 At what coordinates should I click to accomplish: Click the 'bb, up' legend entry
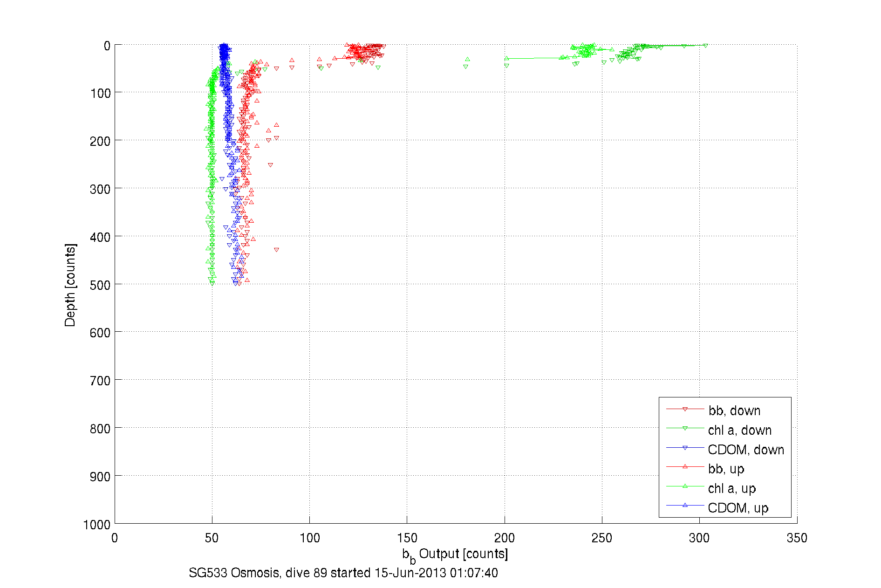click(726, 469)
